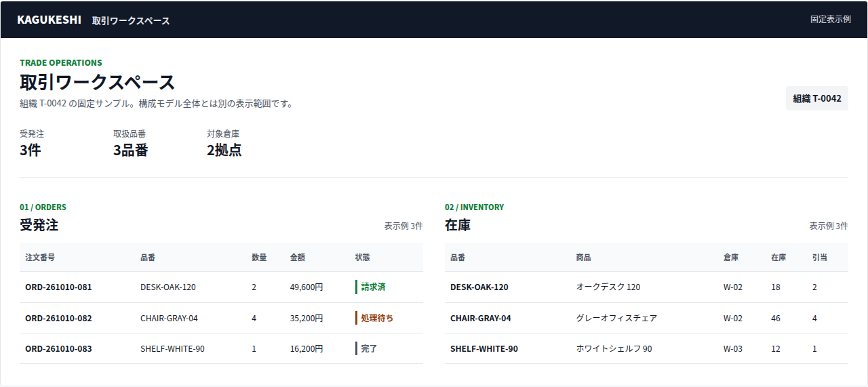Click W-02 in the グレーオフィスチェア row
Viewport: 868px width, 387px height.
click(x=733, y=319)
